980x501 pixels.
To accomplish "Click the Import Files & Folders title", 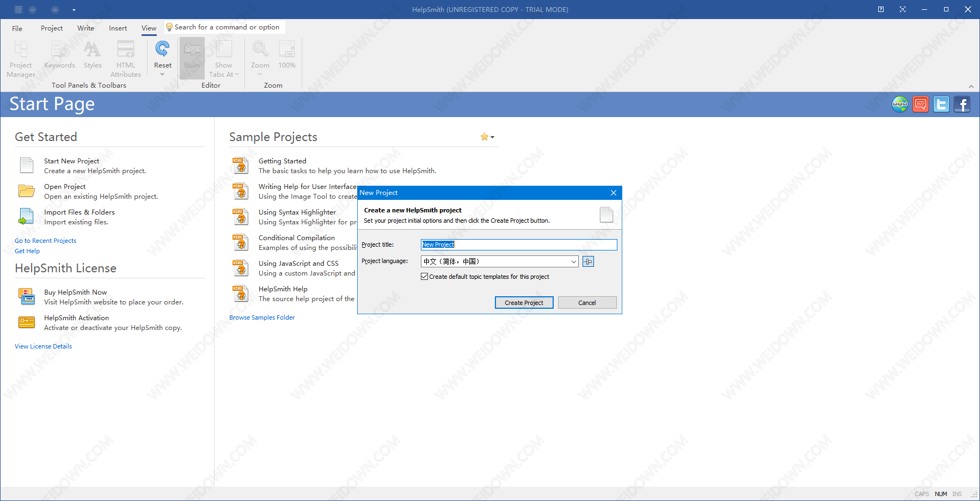I will [79, 212].
